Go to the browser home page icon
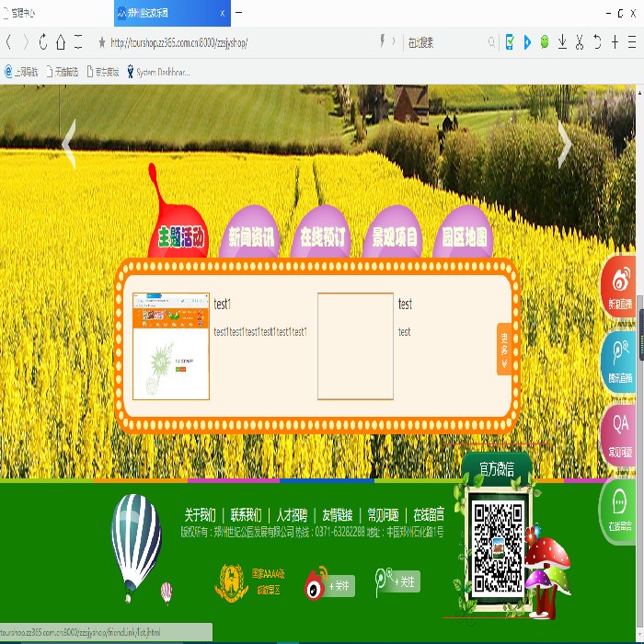Image resolution: width=644 pixels, height=644 pixels. (x=61, y=42)
